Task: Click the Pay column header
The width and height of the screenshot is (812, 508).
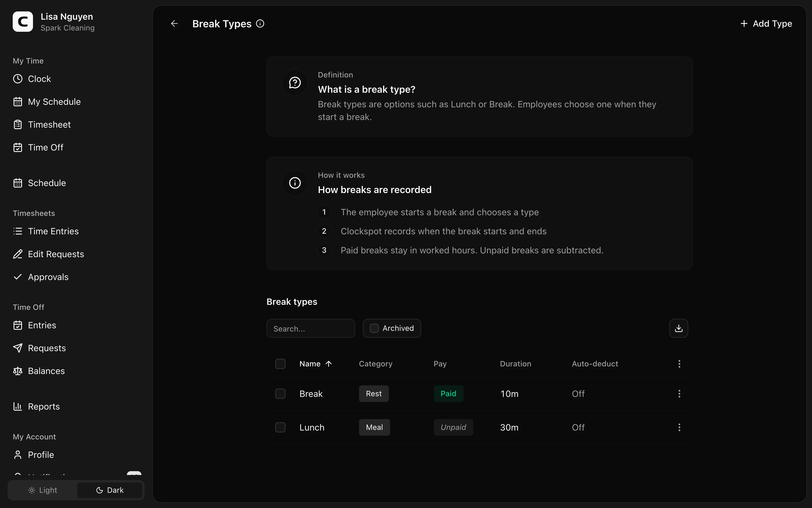Action: coord(440,364)
